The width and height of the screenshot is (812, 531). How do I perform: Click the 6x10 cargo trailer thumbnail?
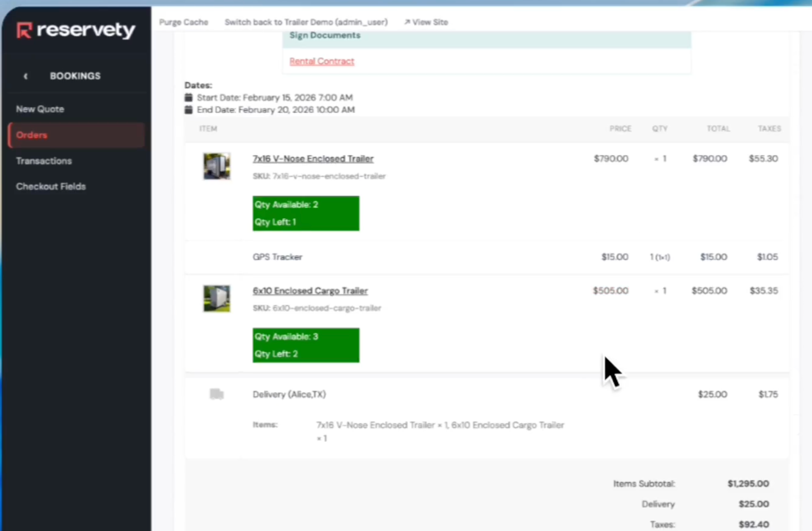(216, 299)
